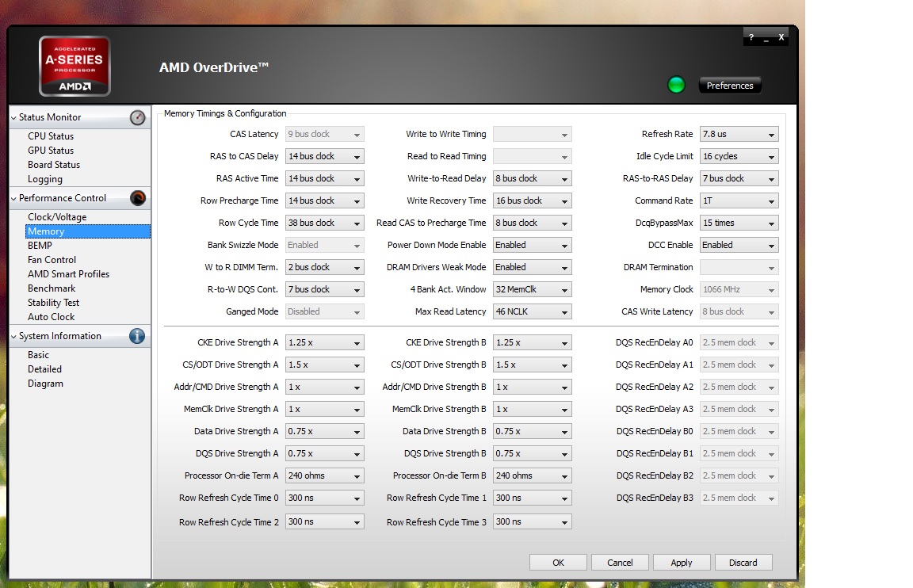
Task: Collapse the Status Monitor section
Action: click(x=13, y=117)
